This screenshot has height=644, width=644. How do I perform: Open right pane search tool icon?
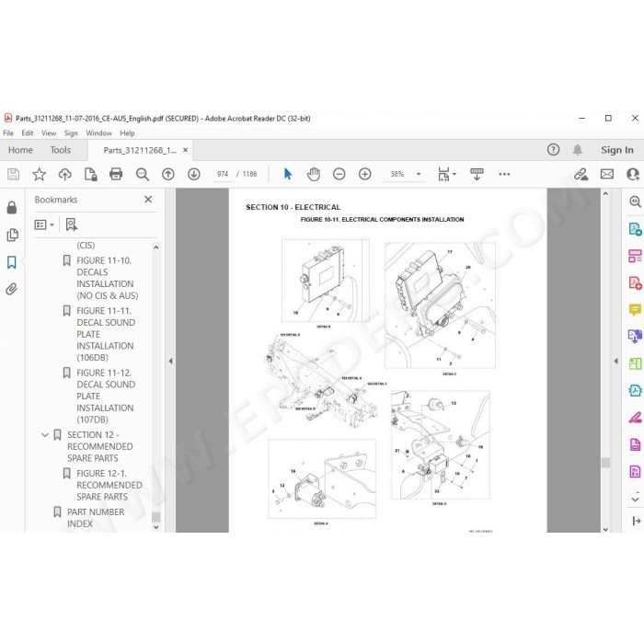pyautogui.click(x=635, y=201)
